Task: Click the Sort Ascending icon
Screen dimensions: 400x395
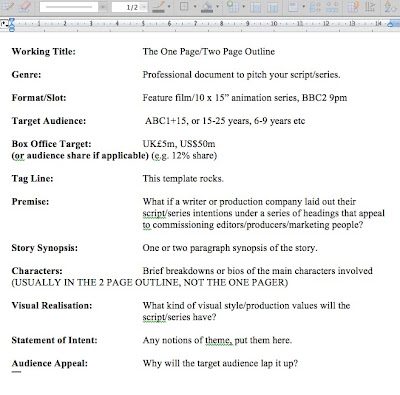Action: tap(390, 7)
